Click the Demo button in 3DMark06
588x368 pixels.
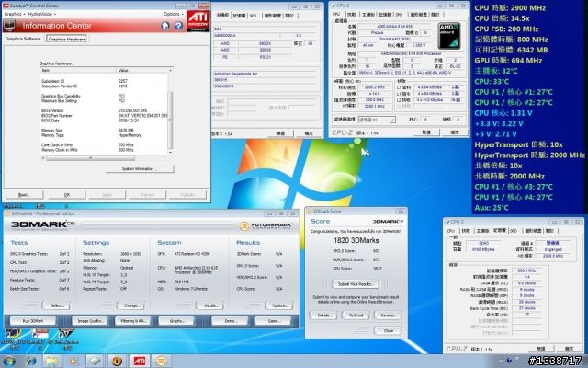tap(230, 321)
